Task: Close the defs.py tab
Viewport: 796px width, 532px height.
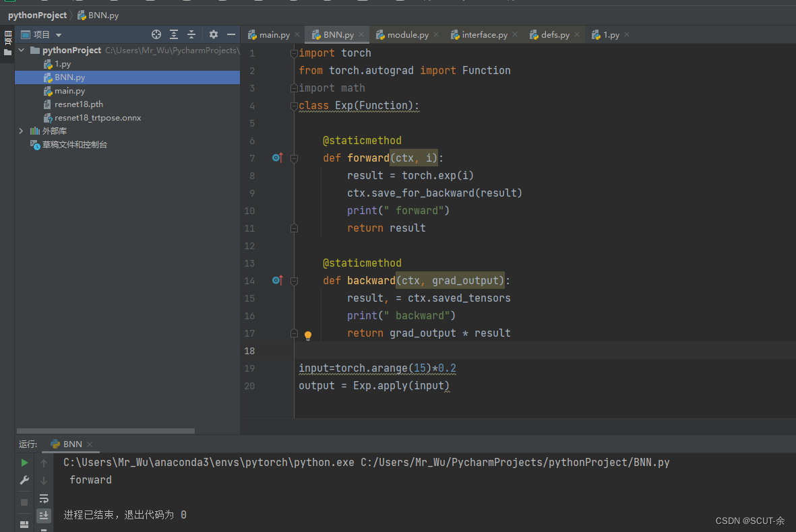Action: [577, 34]
